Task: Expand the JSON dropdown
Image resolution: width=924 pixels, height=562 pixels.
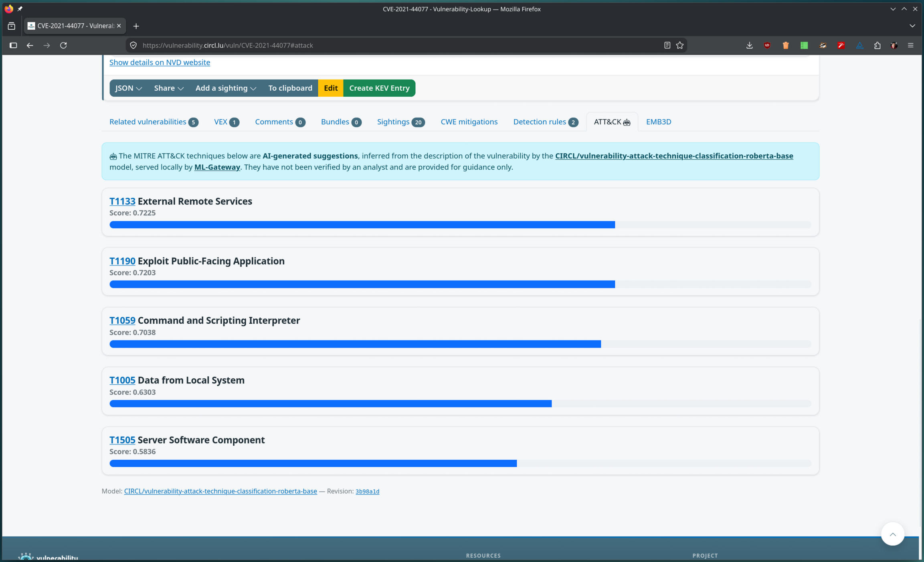Action: coord(129,88)
